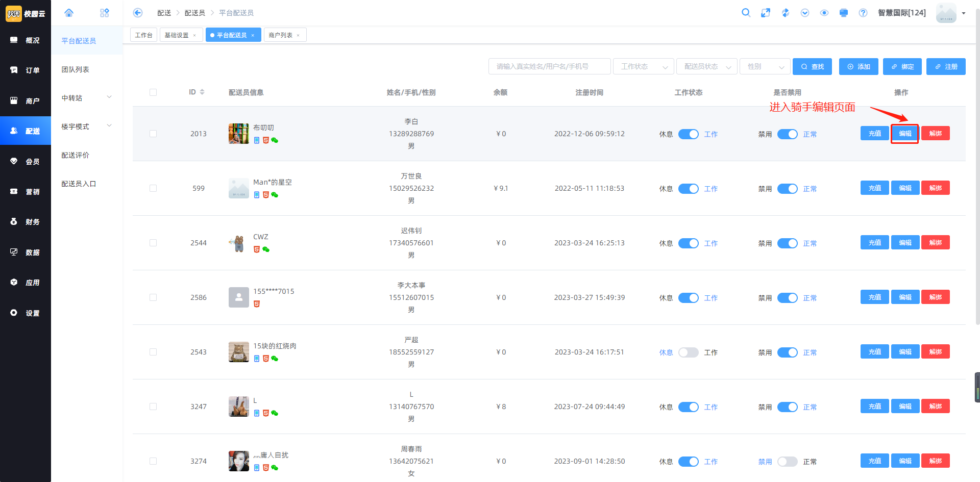Click 解绑 for rider 李大本事
This screenshot has width=980, height=482.
pyautogui.click(x=936, y=297)
